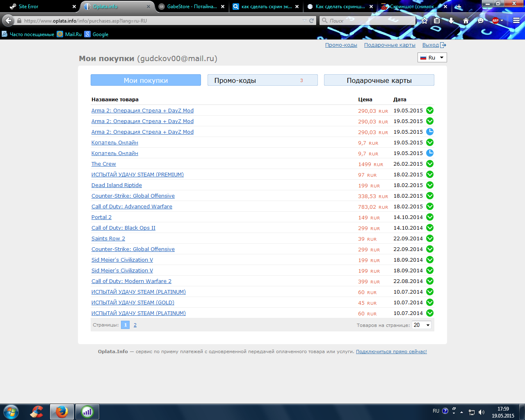Click the clock showing 17:59
Viewport: 525px width, 420px height.
point(503,409)
